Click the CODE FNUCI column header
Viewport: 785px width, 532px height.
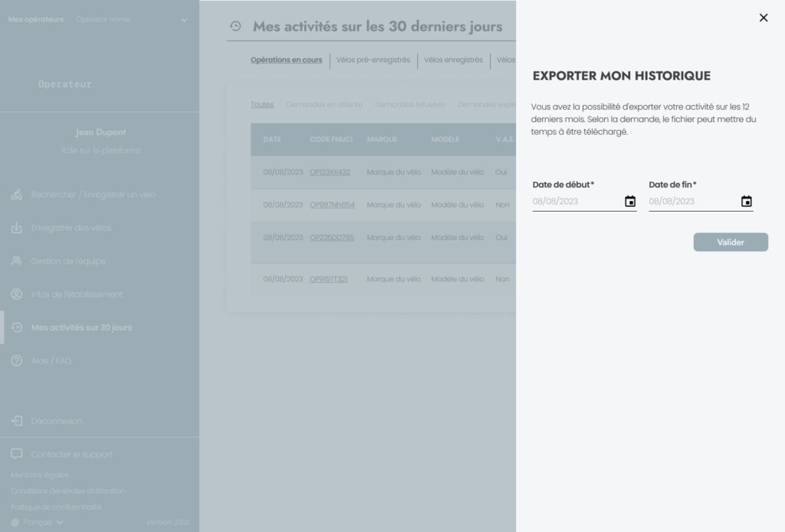coord(331,140)
